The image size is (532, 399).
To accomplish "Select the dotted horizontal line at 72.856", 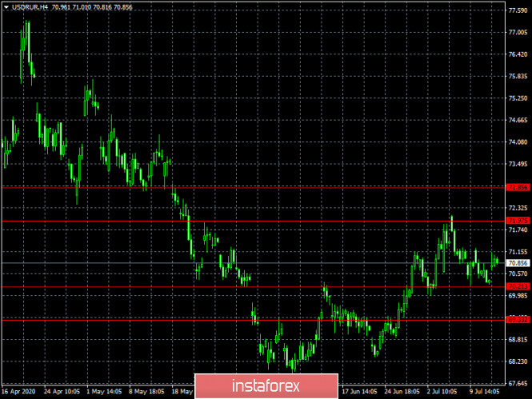I will pos(240,187).
